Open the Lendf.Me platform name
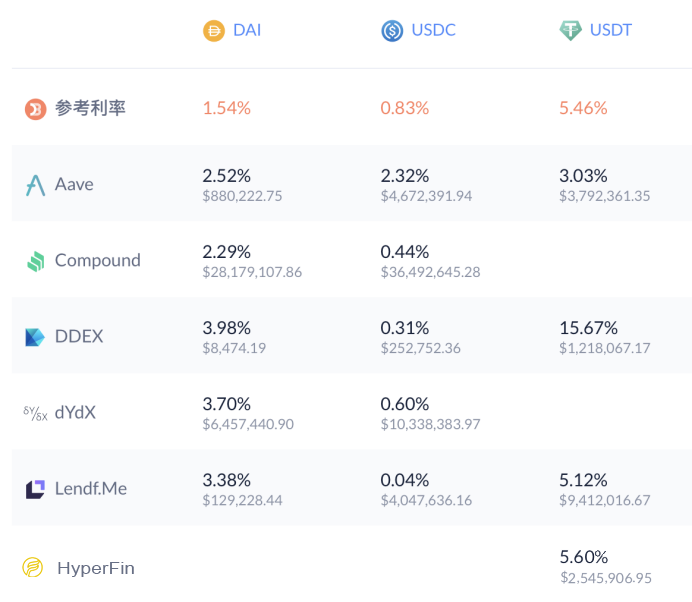 pyautogui.click(x=91, y=489)
